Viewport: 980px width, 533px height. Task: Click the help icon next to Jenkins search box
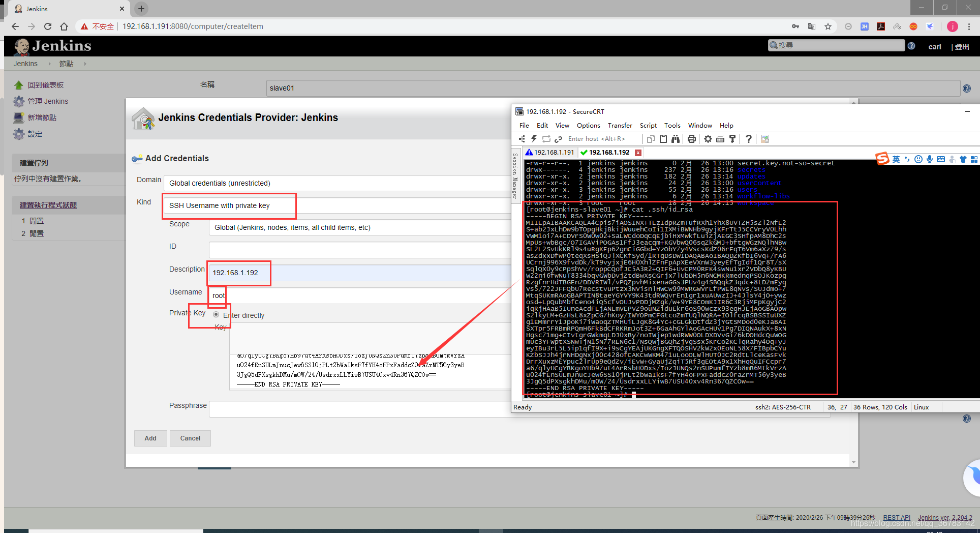(911, 46)
